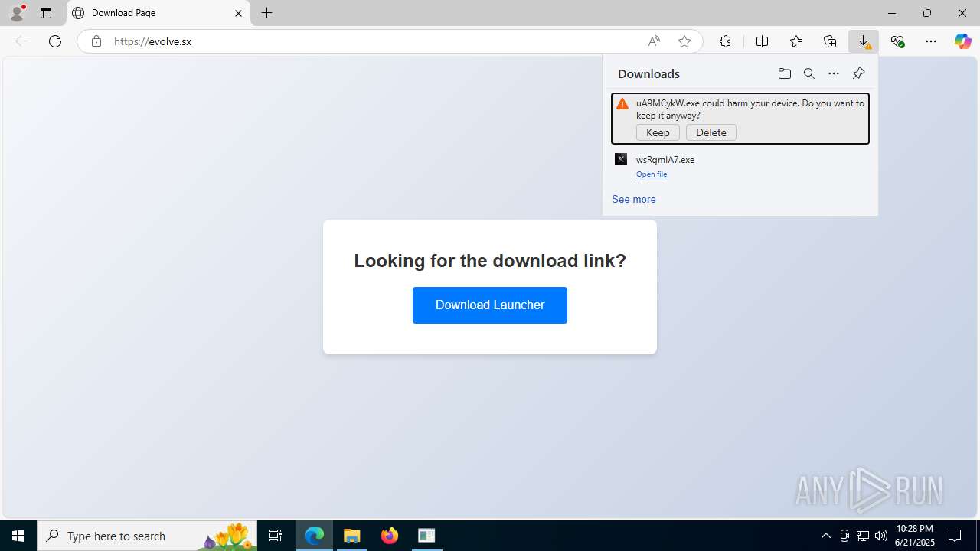Image resolution: width=980 pixels, height=551 pixels.
Task: Click the taskbar search box
Action: point(147,536)
